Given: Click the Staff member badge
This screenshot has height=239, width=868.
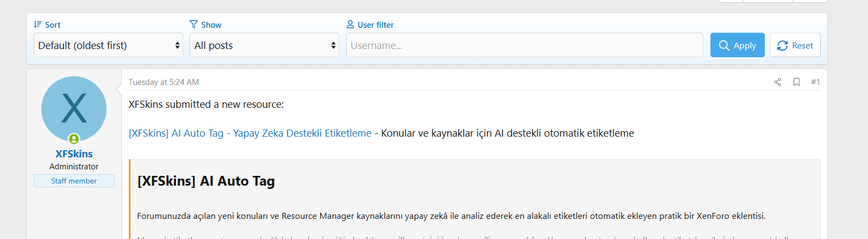Looking at the screenshot, I should [x=74, y=181].
